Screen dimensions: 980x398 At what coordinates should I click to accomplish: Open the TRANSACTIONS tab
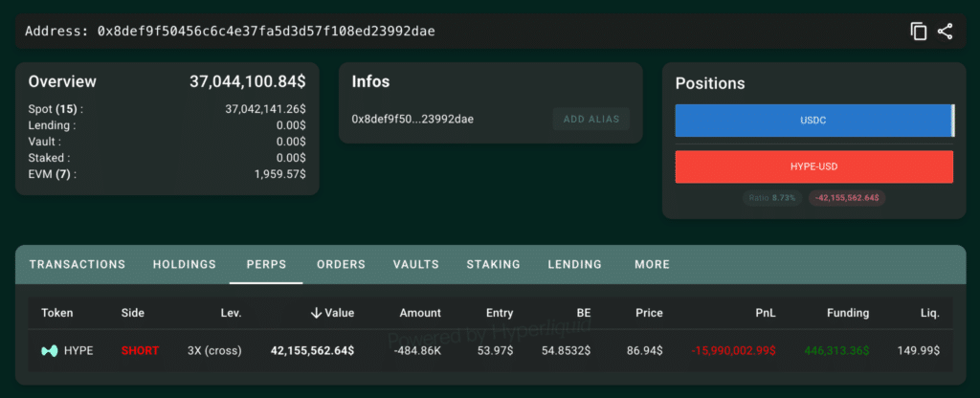[78, 264]
